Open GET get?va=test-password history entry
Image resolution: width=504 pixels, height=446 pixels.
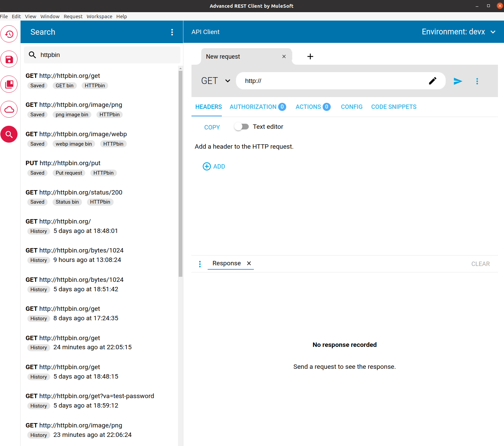(x=99, y=400)
